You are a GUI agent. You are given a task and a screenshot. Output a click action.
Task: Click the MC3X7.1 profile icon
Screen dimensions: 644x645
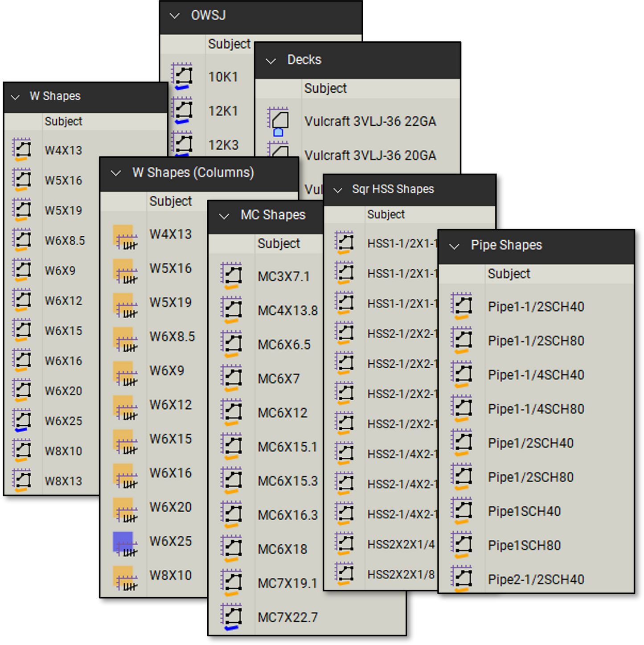pos(232,275)
